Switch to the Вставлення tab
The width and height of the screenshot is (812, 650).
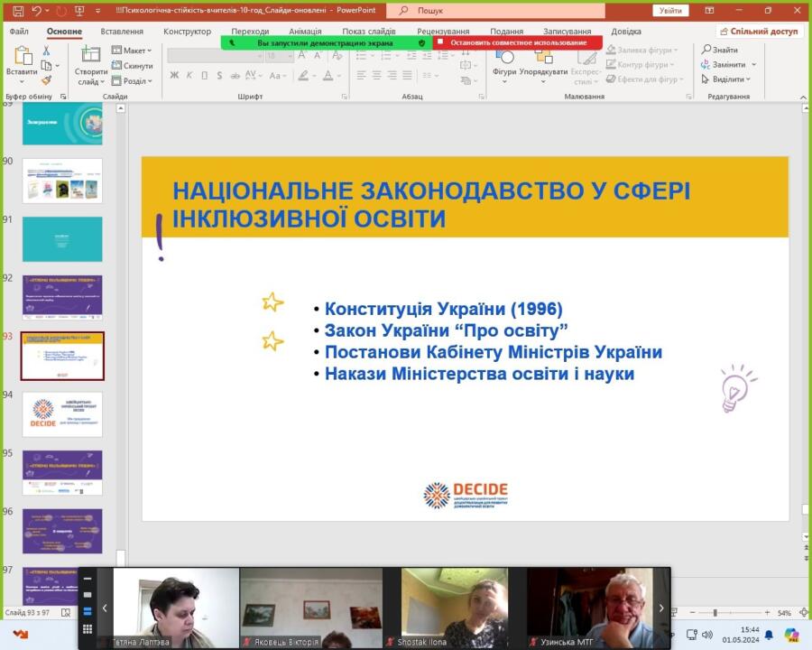[122, 31]
